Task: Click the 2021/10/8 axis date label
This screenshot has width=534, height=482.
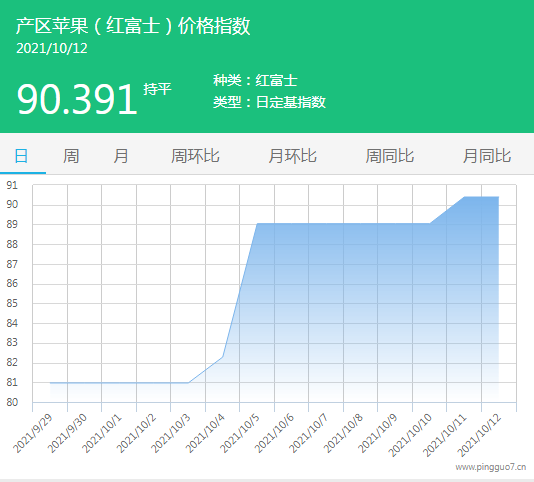Action: pyautogui.click(x=344, y=433)
